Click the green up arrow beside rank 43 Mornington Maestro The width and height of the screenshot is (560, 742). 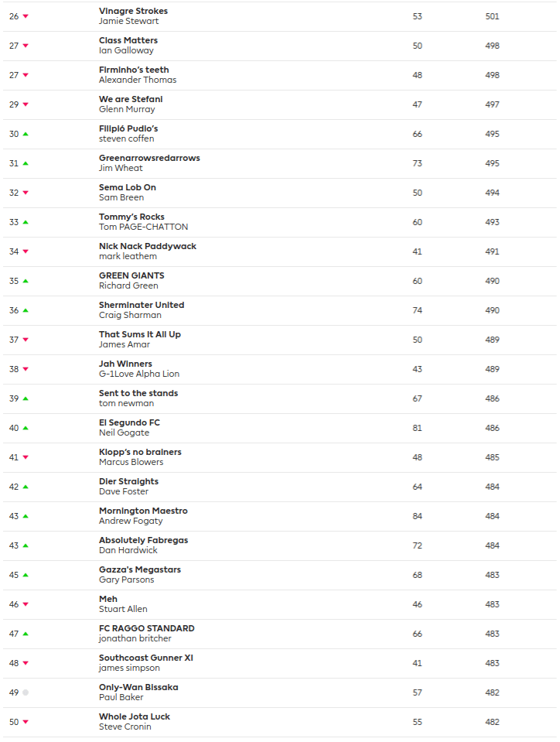click(26, 516)
